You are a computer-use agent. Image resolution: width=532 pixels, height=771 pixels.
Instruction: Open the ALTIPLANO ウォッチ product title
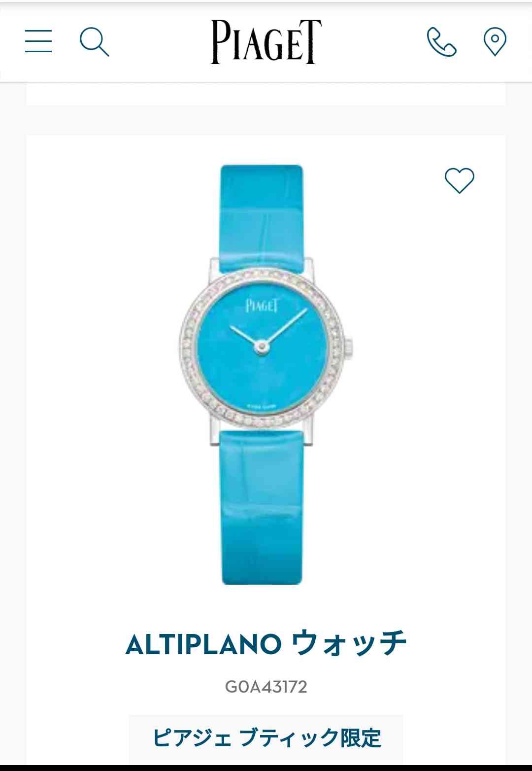pyautogui.click(x=266, y=644)
